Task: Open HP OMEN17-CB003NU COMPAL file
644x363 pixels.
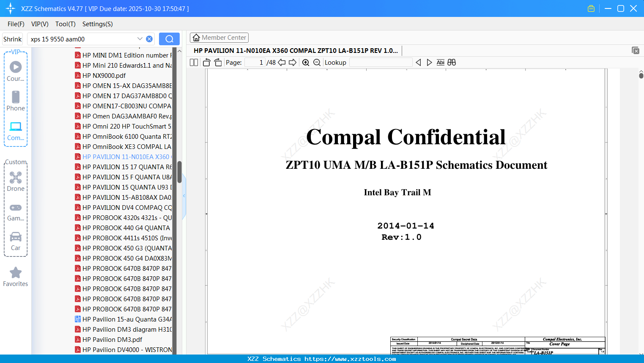Action: [x=123, y=106]
